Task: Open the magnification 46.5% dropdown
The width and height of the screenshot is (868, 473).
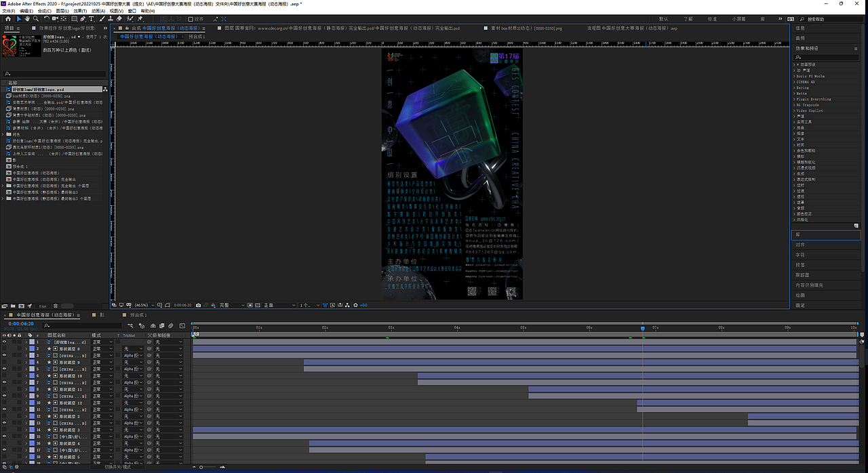Action: tap(143, 306)
